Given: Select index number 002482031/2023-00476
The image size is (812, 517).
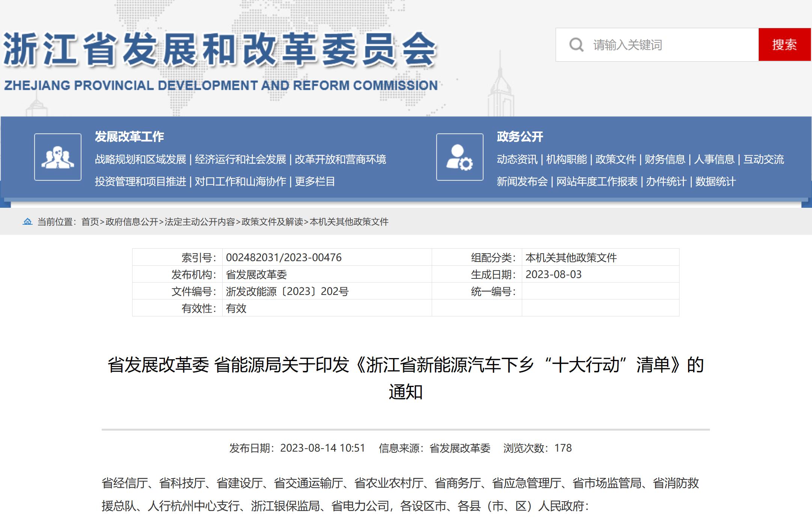Looking at the screenshot, I should [284, 257].
